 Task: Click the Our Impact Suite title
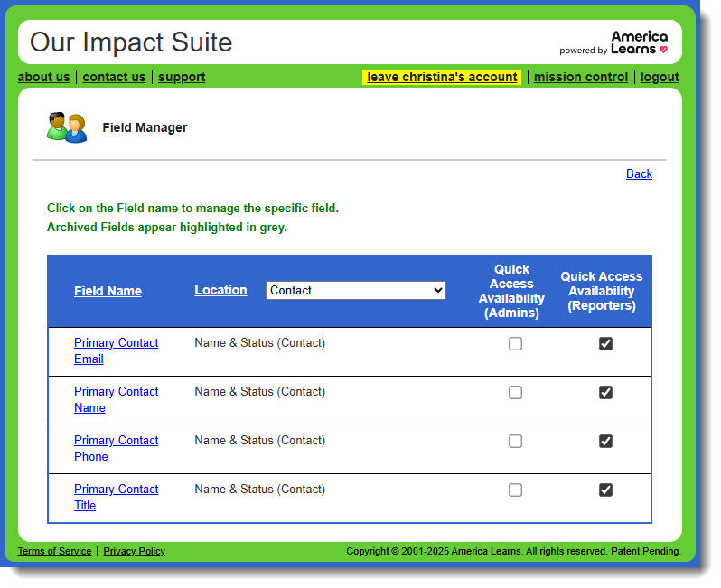(131, 42)
